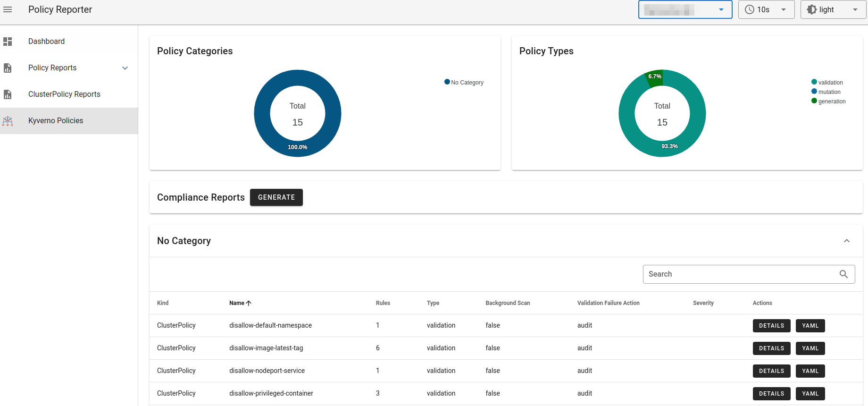The image size is (868, 406).
Task: Toggle validation legend entry
Action: coord(827,82)
